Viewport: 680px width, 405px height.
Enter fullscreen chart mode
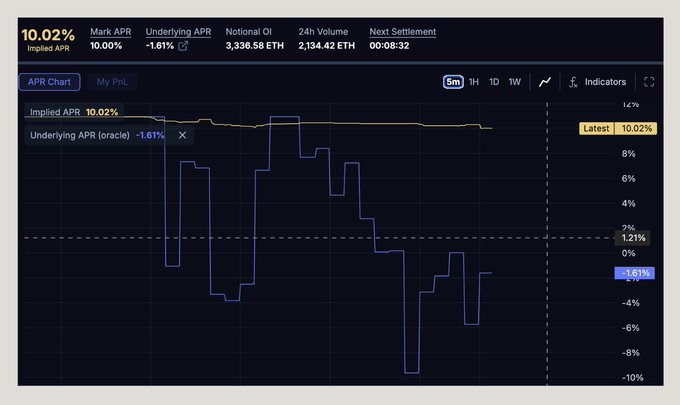point(649,82)
